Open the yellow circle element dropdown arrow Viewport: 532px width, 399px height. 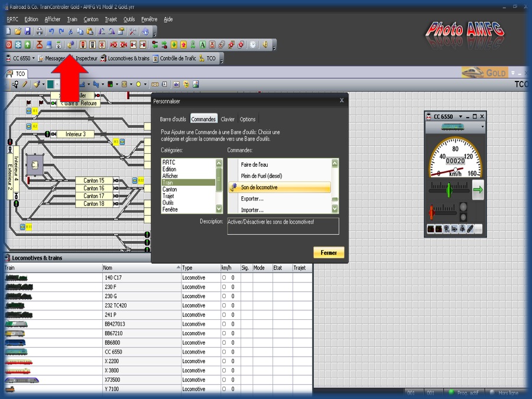(x=145, y=84)
